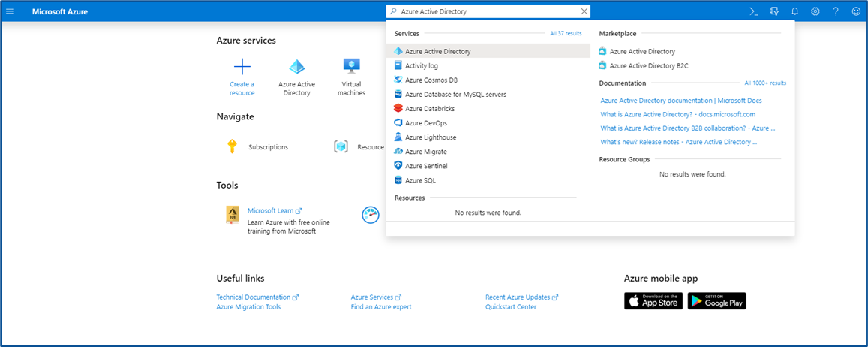The height and width of the screenshot is (347, 868).
Task: Open Azure AD B2B collaboration documentation link
Action: [x=688, y=128]
